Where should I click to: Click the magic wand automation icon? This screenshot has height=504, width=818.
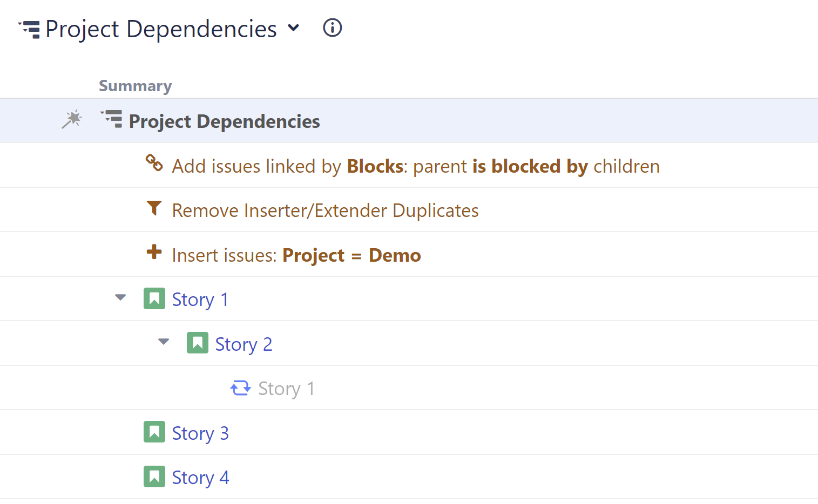72,120
